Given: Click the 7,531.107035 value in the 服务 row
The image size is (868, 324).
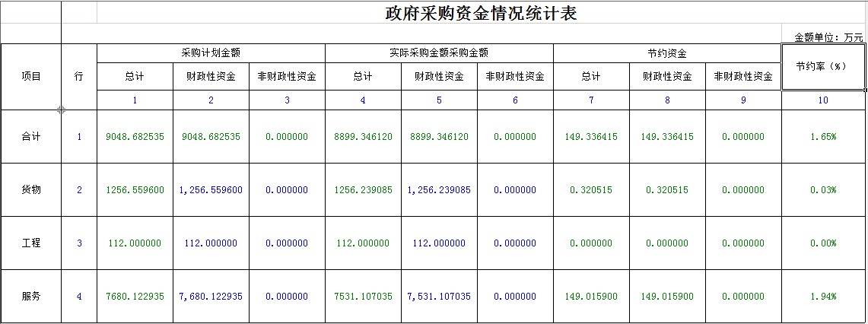Looking at the screenshot, I should coord(439,297).
